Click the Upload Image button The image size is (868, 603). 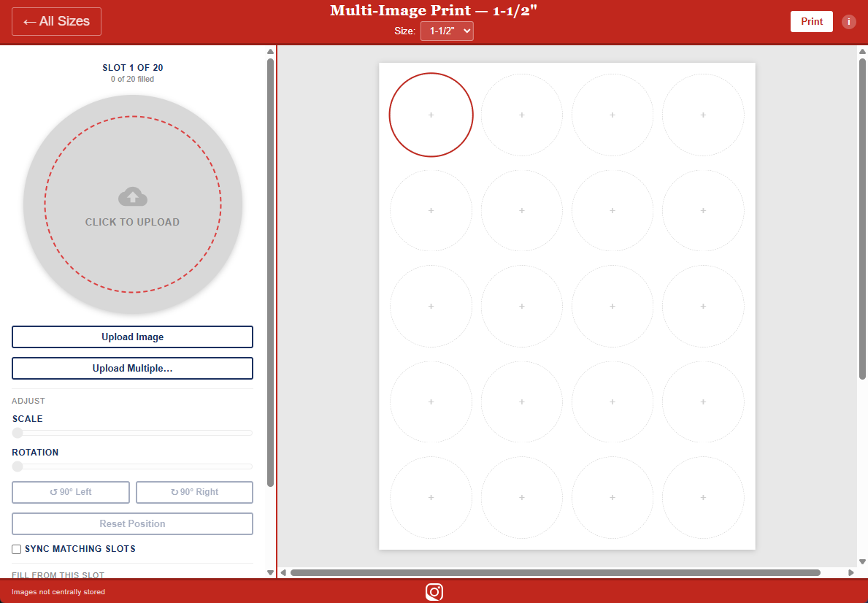[x=132, y=337]
